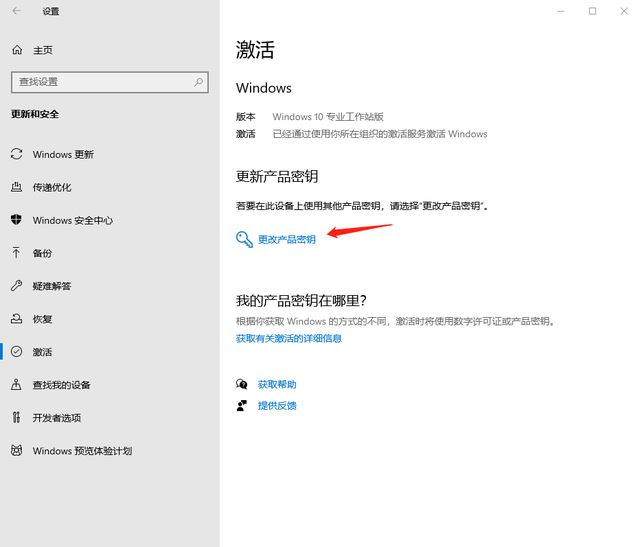Click the 备份 upload arrow icon
640x547 pixels.
tap(16, 253)
